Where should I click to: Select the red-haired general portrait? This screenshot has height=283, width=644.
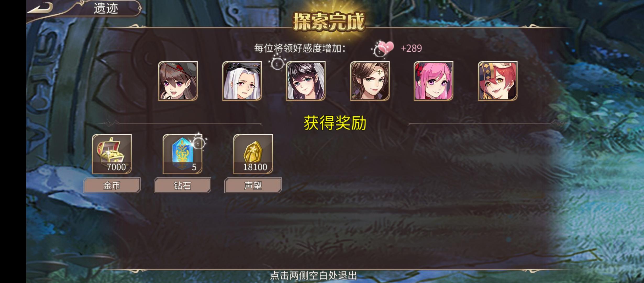click(x=497, y=81)
